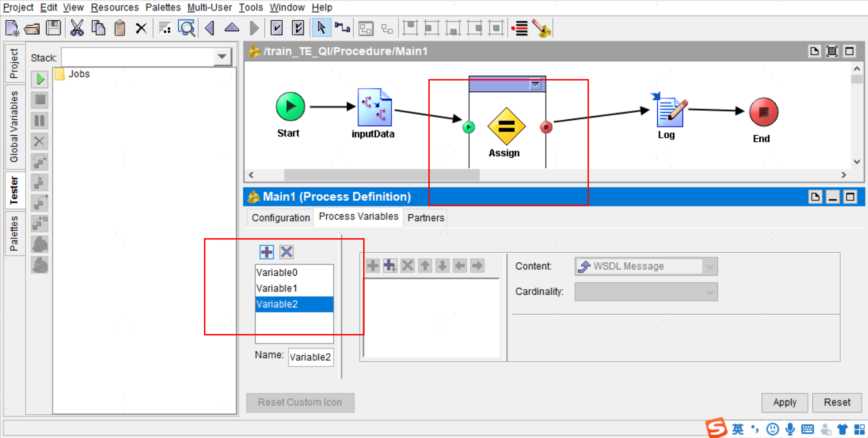868x438 pixels.
Task: Click the red Tester list toolbar icon
Action: pos(520,28)
